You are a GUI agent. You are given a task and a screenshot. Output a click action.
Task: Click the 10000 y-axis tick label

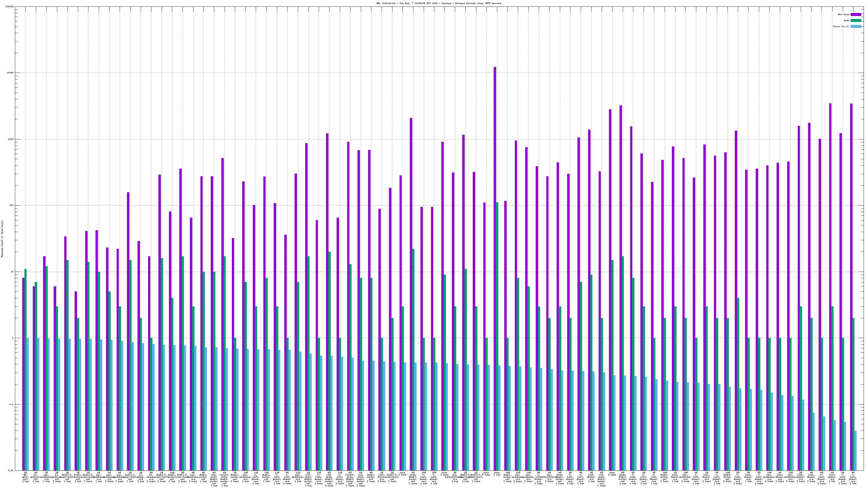pyautogui.click(x=11, y=73)
